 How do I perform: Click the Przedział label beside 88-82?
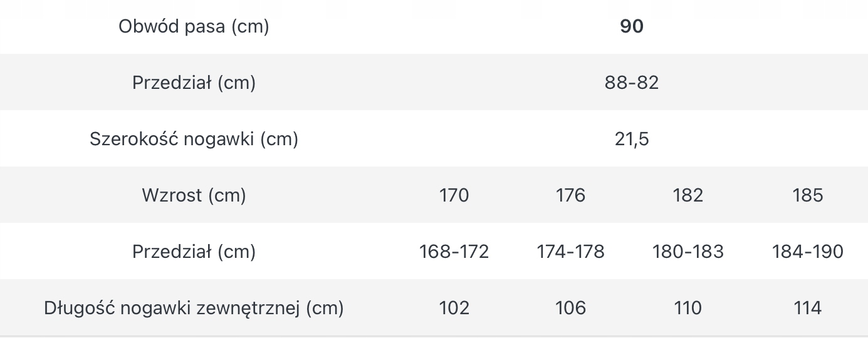[194, 83]
